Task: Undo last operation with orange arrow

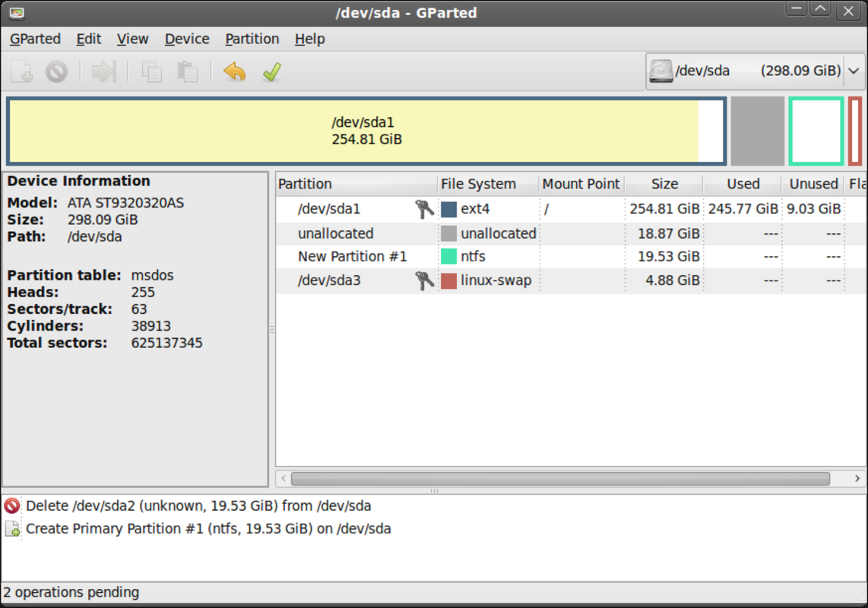Action: tap(235, 71)
